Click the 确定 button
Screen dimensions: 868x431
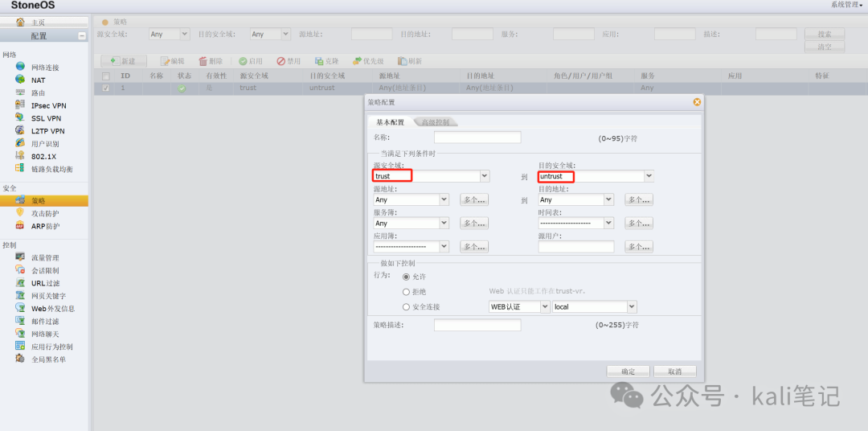[x=628, y=371]
